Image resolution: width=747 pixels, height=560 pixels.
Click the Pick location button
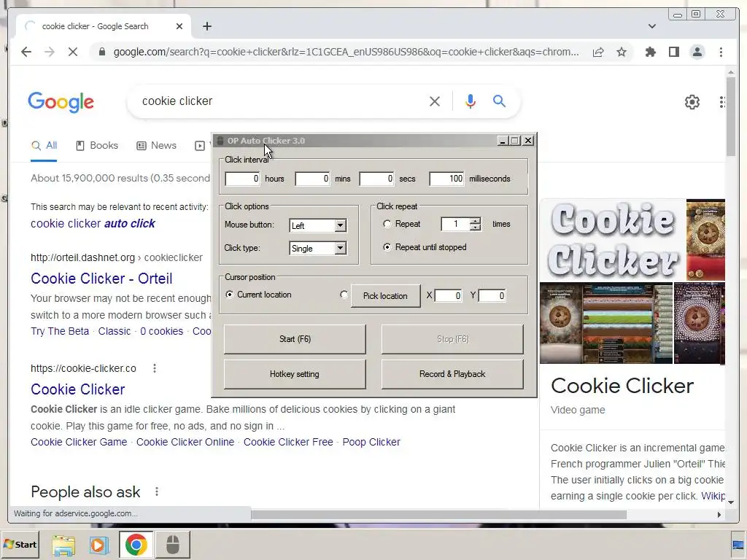point(385,296)
